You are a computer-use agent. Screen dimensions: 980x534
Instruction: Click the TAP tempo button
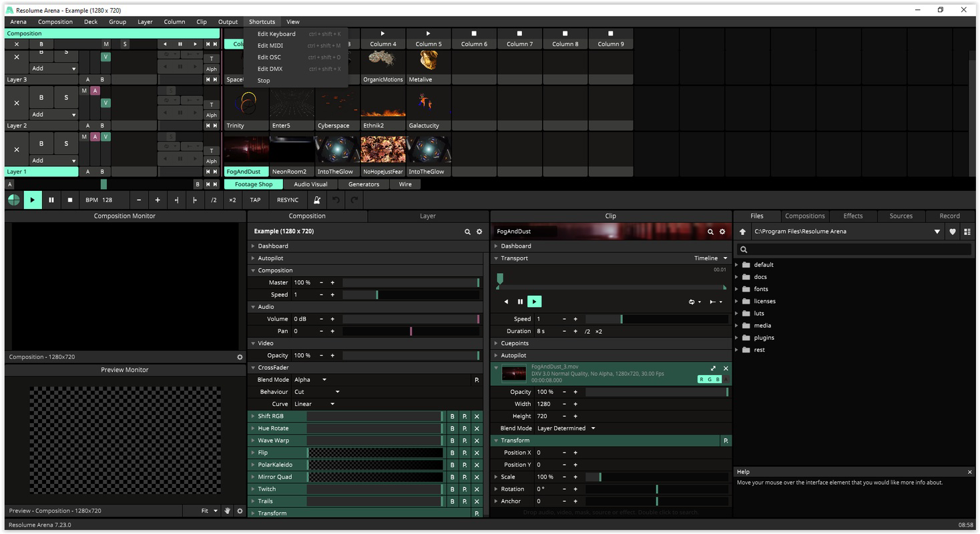[255, 200]
